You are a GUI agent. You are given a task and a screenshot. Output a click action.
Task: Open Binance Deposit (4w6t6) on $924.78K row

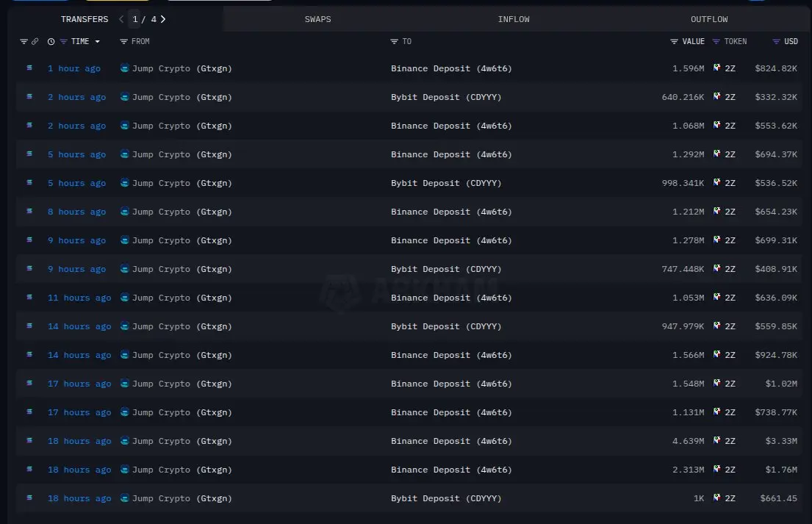tap(451, 355)
